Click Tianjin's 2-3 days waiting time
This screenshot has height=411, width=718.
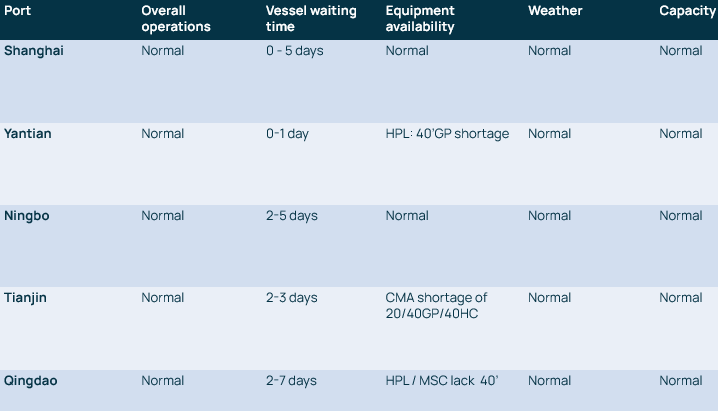[x=292, y=298]
